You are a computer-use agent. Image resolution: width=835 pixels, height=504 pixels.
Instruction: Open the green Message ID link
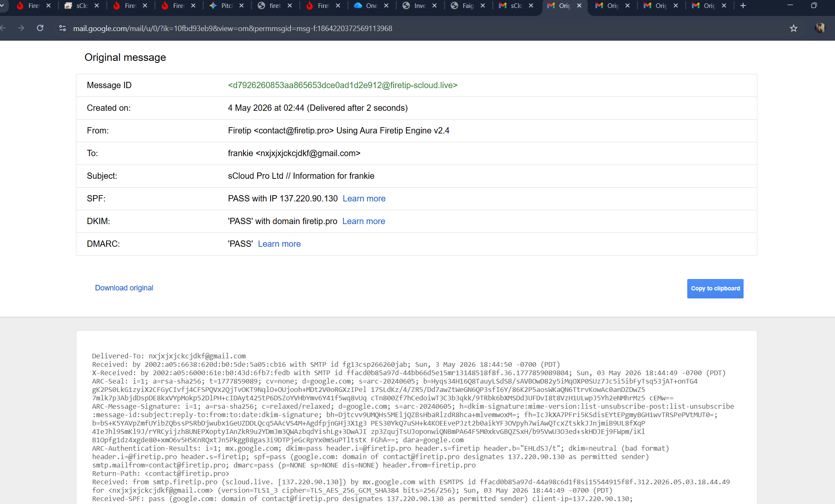(x=342, y=85)
